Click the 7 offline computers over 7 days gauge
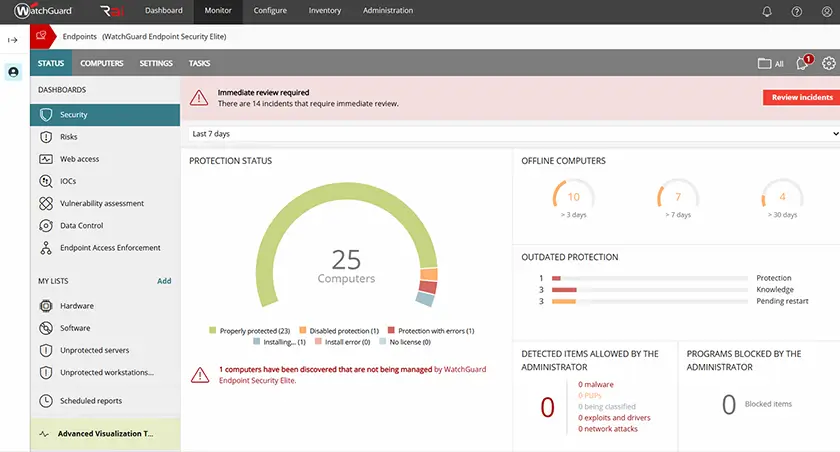The width and height of the screenshot is (840, 452). point(678,195)
